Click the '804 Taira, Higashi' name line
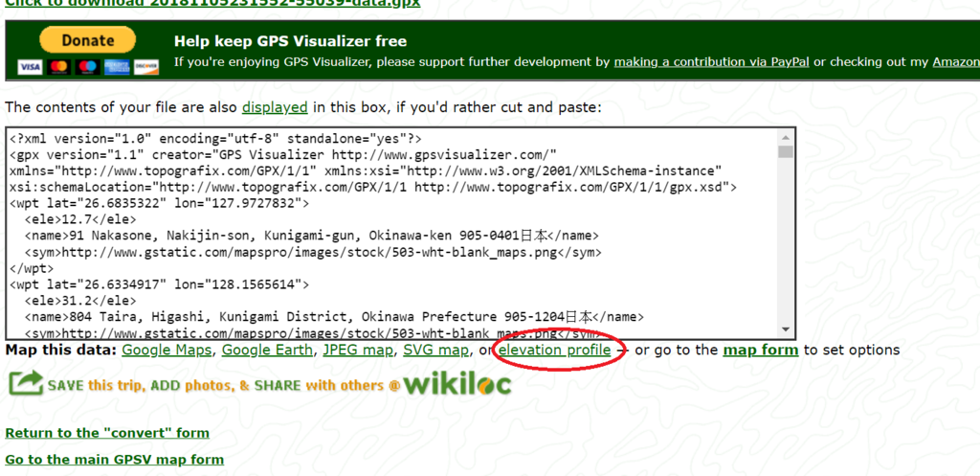 pos(334,316)
